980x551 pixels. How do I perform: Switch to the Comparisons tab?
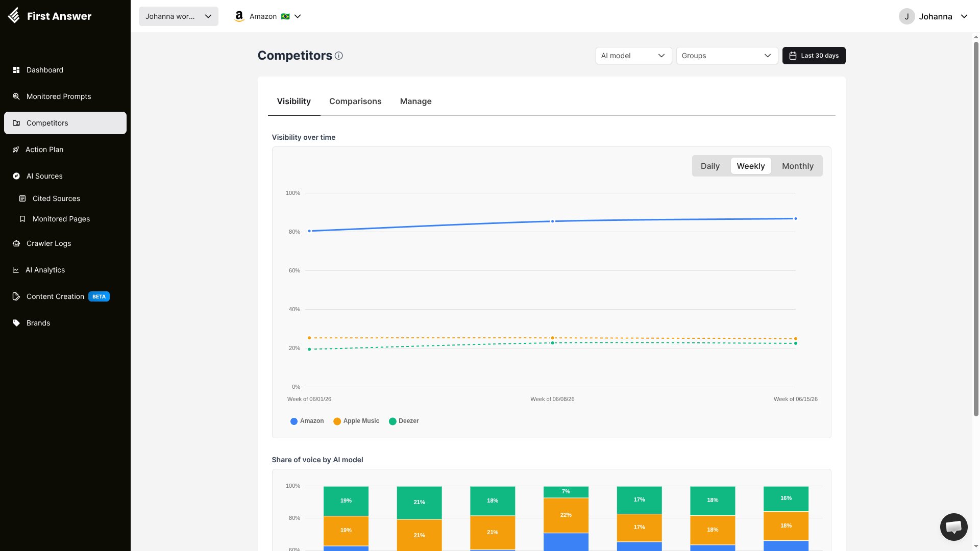point(355,101)
